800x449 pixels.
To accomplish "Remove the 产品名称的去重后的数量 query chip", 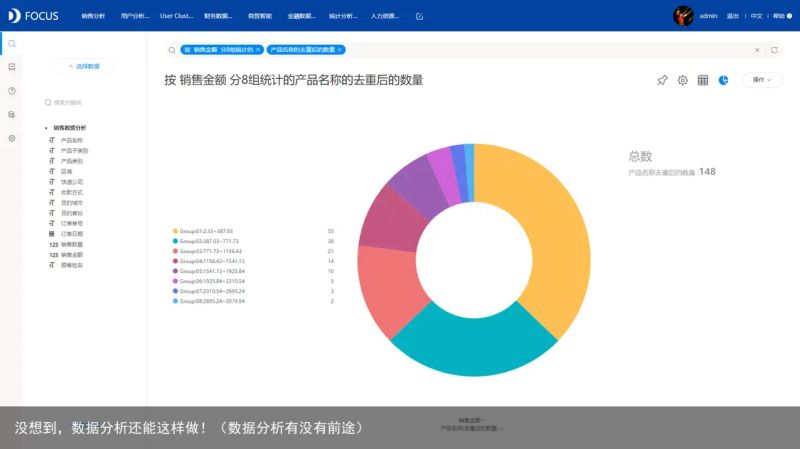I will pos(340,49).
